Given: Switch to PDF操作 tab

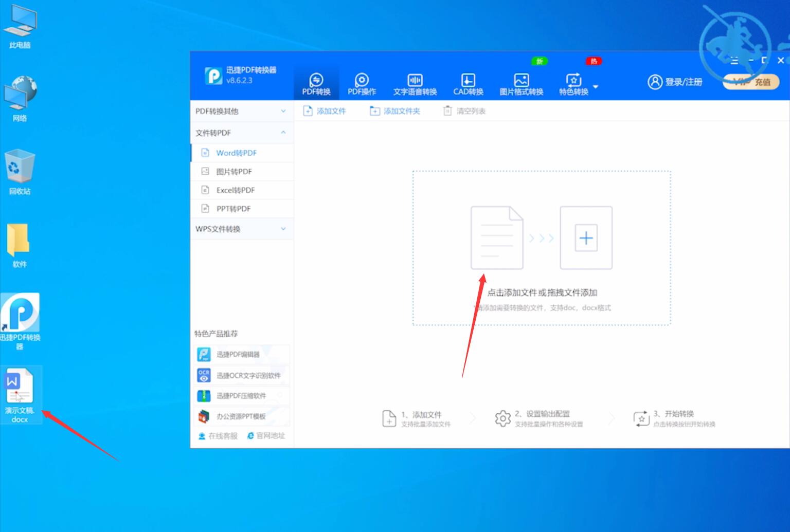Looking at the screenshot, I should (x=362, y=84).
